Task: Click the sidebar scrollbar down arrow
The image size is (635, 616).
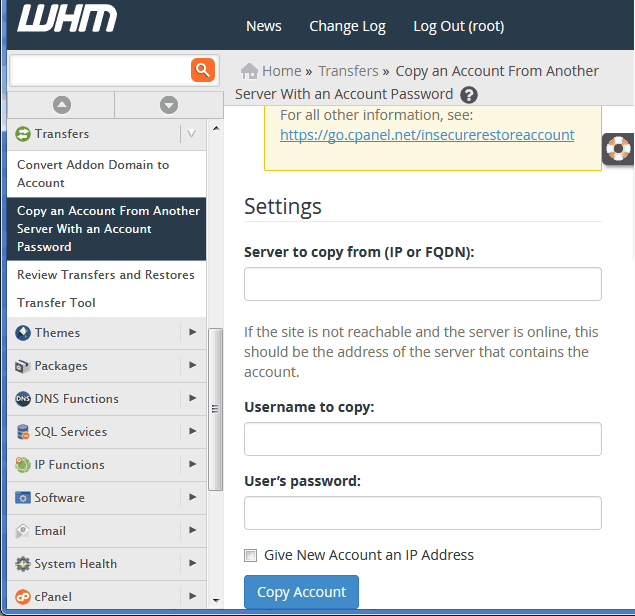Action: (216, 600)
